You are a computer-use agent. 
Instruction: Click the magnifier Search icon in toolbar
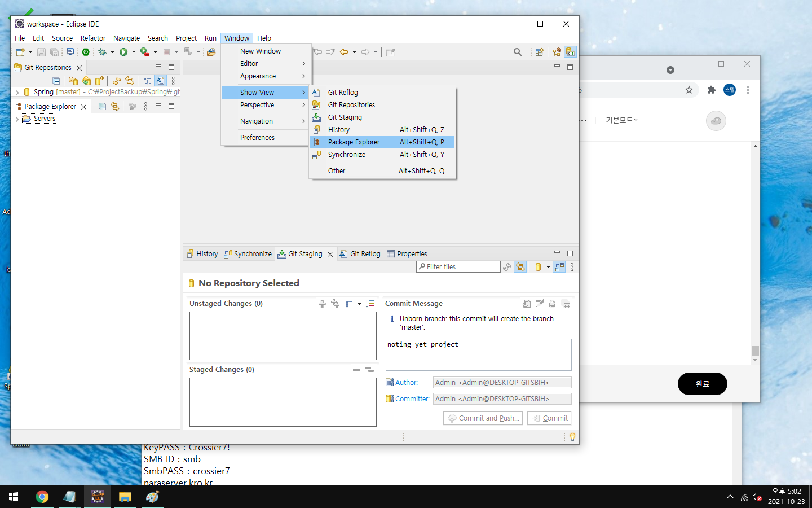[518, 52]
